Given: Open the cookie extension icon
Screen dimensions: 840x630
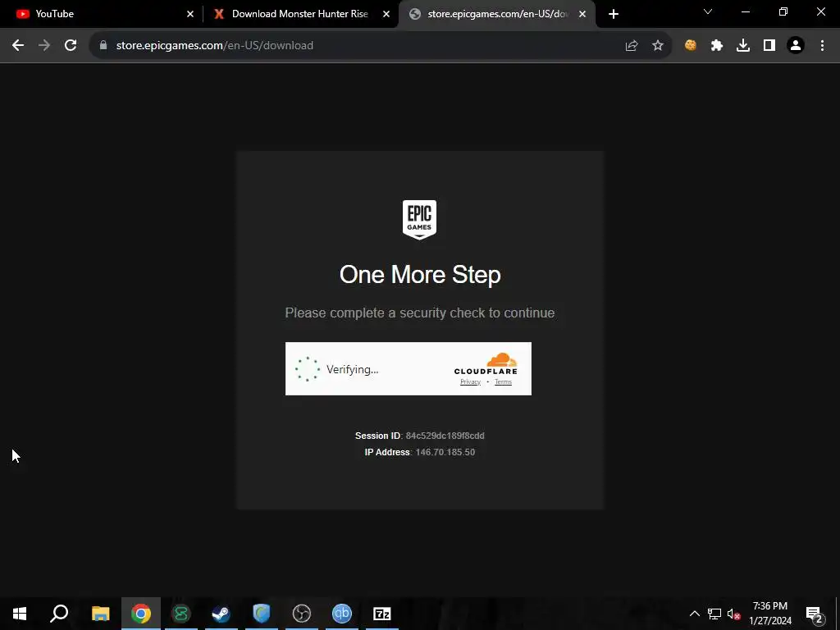Looking at the screenshot, I should [x=691, y=46].
